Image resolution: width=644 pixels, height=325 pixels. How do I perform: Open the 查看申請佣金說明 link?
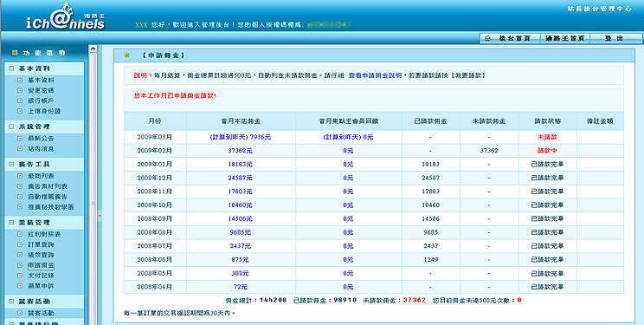(375, 75)
